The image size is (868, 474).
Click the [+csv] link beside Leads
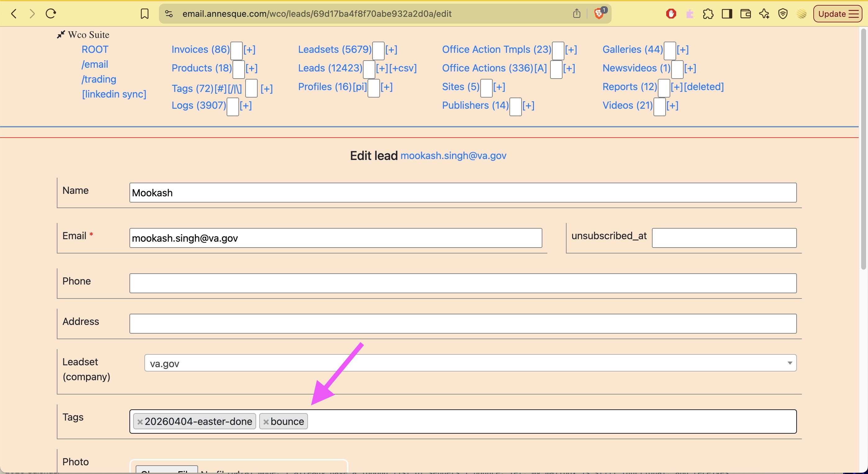pos(403,68)
